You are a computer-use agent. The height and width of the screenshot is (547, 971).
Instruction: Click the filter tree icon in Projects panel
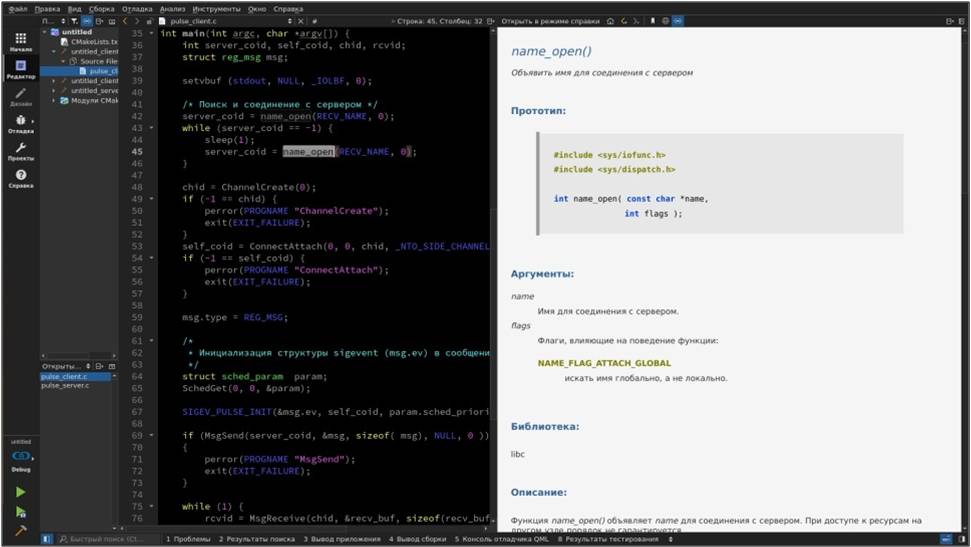click(74, 21)
